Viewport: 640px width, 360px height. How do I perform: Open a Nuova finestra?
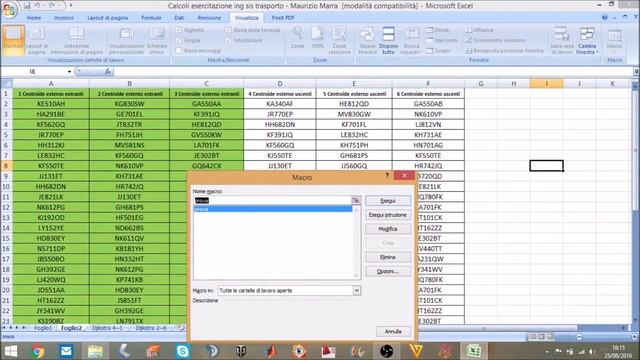click(x=367, y=40)
